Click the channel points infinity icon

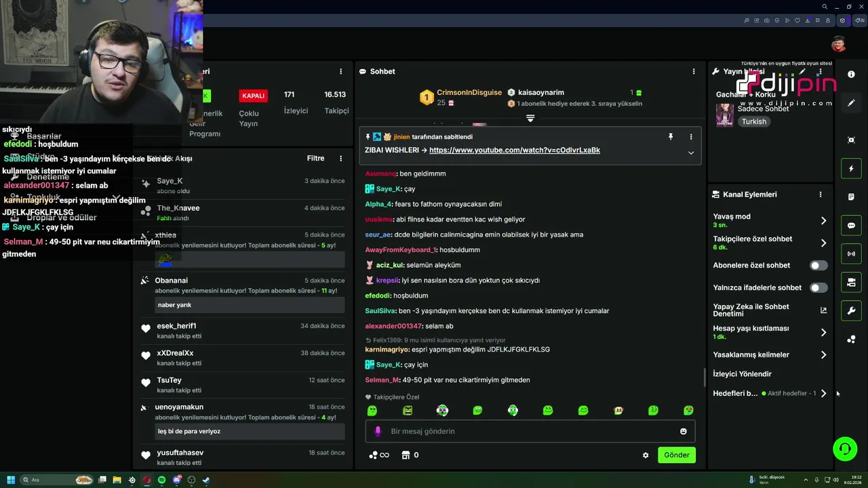[379, 455]
